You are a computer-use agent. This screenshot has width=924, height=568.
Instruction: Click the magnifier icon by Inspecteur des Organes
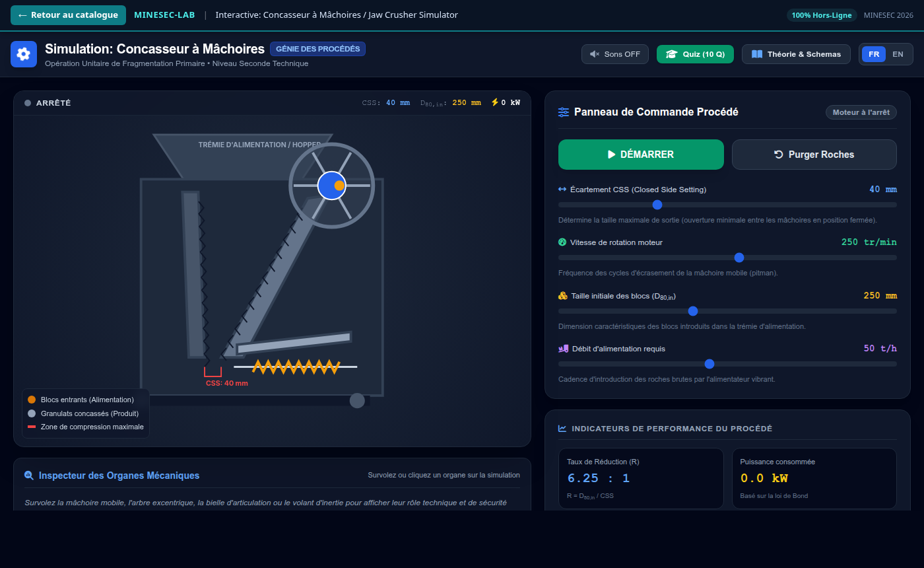click(x=29, y=476)
